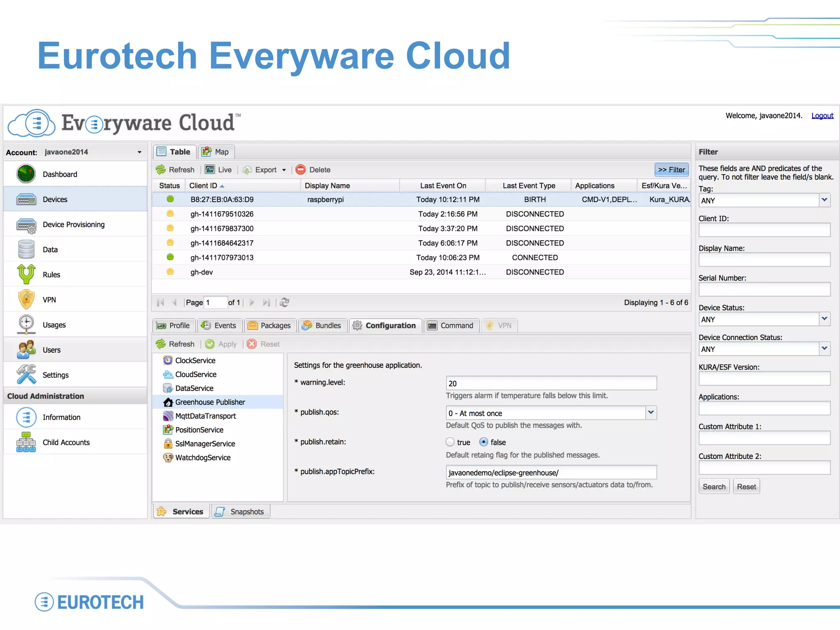Image resolution: width=840 pixels, height=630 pixels.
Task: Click the Greenhouse Publisher house icon
Action: click(168, 402)
